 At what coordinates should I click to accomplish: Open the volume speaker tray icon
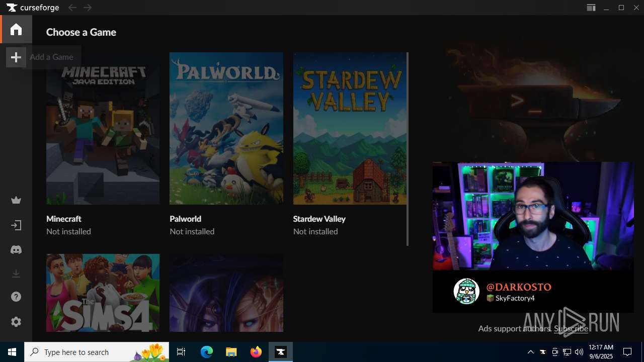579,352
